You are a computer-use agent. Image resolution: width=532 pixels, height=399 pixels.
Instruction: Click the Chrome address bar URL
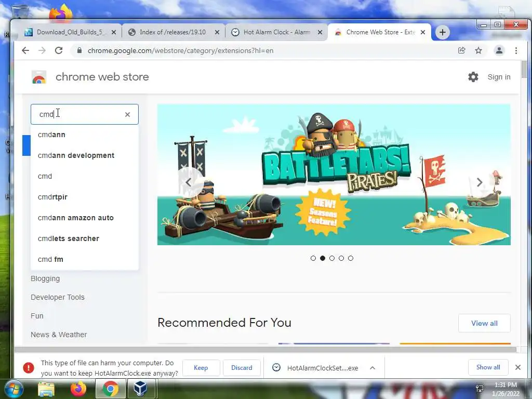pyautogui.click(x=180, y=50)
